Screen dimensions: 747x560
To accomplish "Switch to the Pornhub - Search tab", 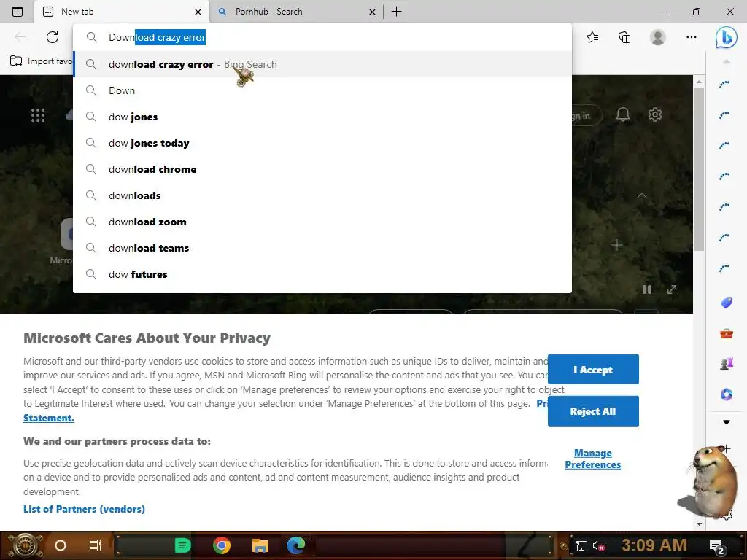I will pos(296,12).
